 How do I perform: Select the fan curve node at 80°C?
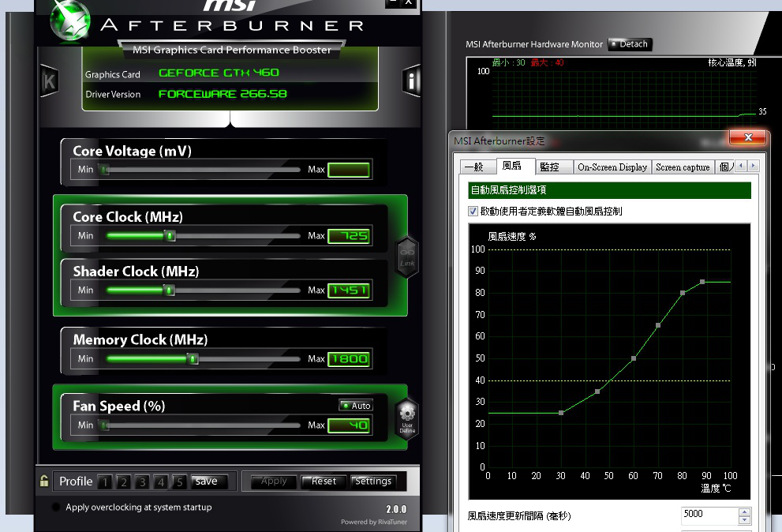[x=683, y=293]
